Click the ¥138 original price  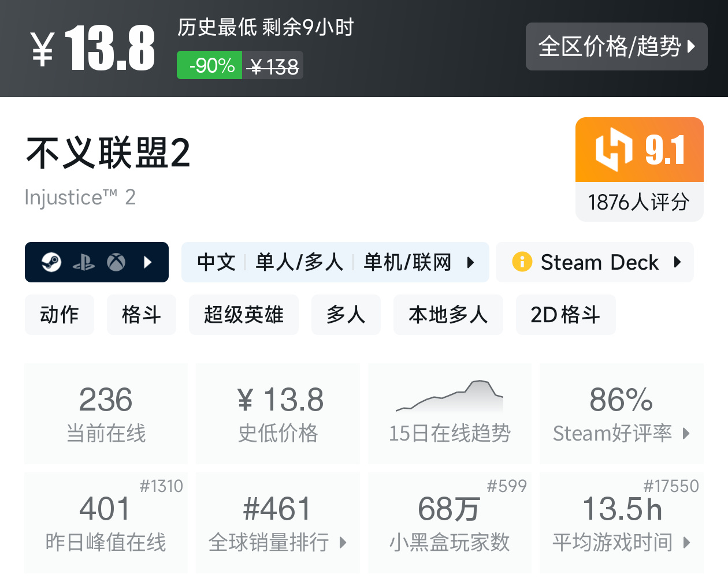[273, 66]
